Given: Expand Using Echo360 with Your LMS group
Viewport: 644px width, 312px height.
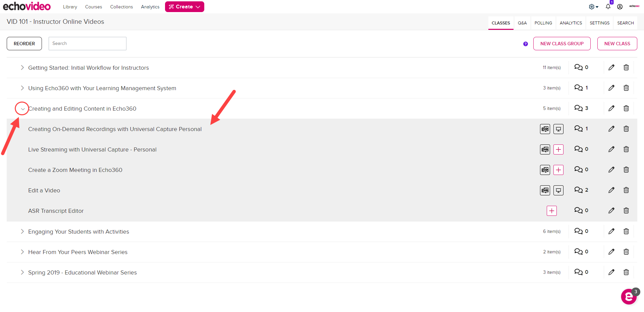Looking at the screenshot, I should [22, 88].
